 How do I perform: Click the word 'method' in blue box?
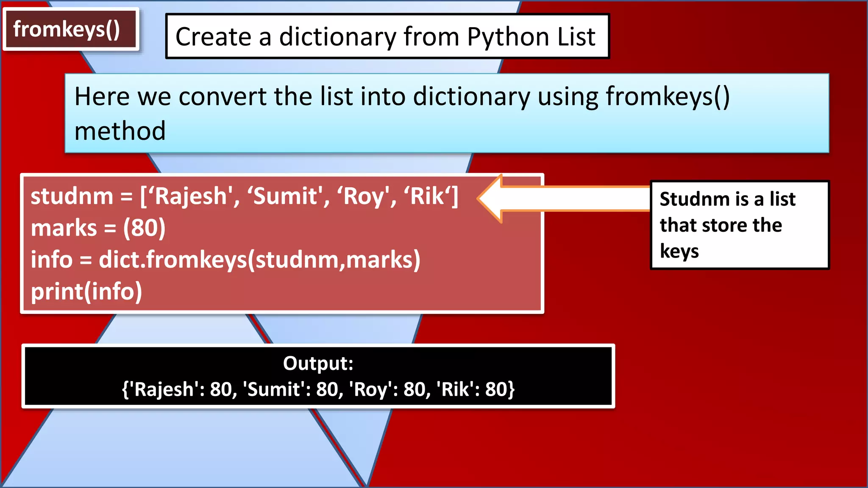coord(120,131)
